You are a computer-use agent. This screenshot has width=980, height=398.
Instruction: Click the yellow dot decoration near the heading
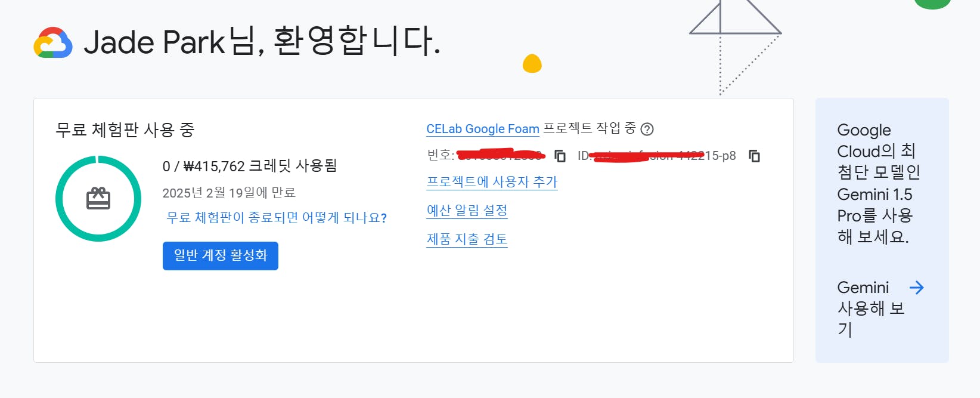pyautogui.click(x=532, y=63)
